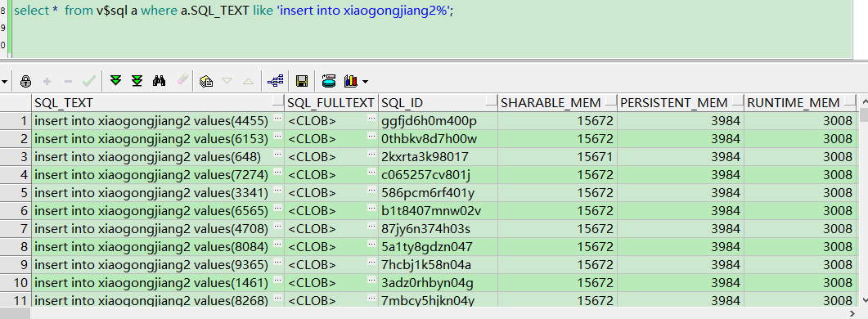Click the lock icon to edit data

click(x=25, y=82)
